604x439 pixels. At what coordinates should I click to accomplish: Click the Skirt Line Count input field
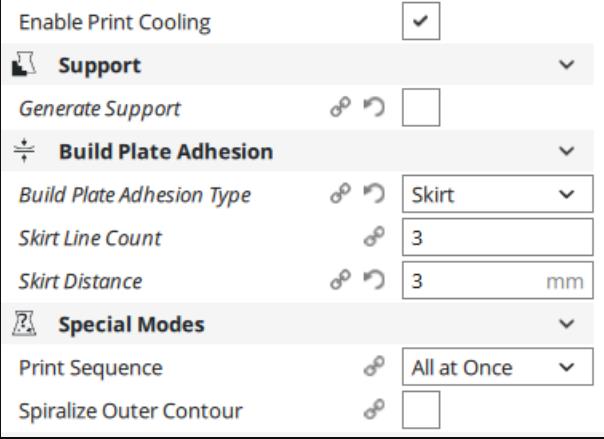[498, 237]
